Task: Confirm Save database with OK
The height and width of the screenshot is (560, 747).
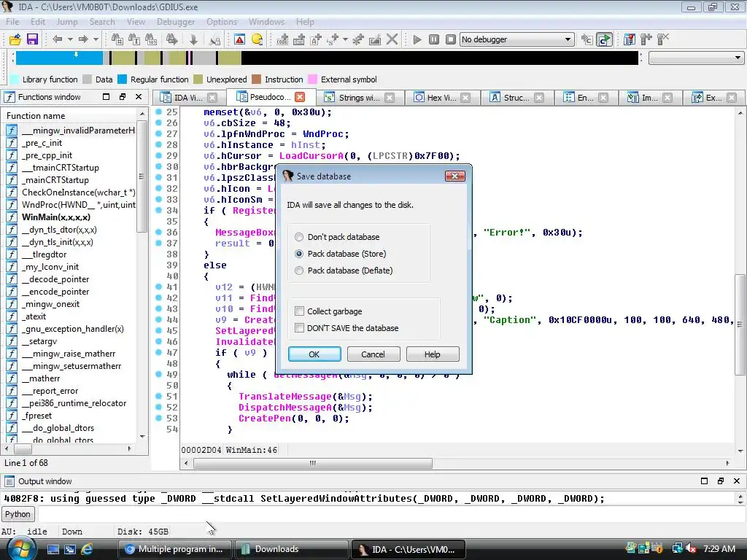Action: click(x=314, y=354)
